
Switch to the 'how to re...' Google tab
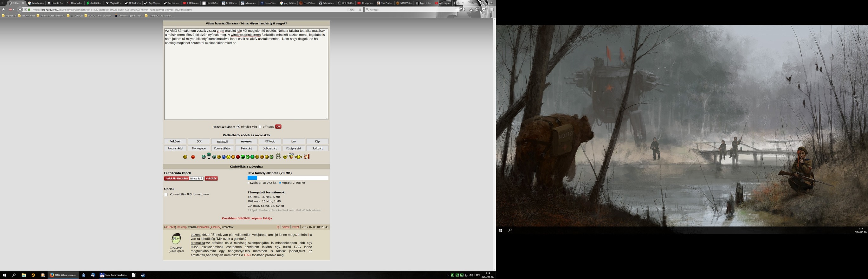[36, 3]
